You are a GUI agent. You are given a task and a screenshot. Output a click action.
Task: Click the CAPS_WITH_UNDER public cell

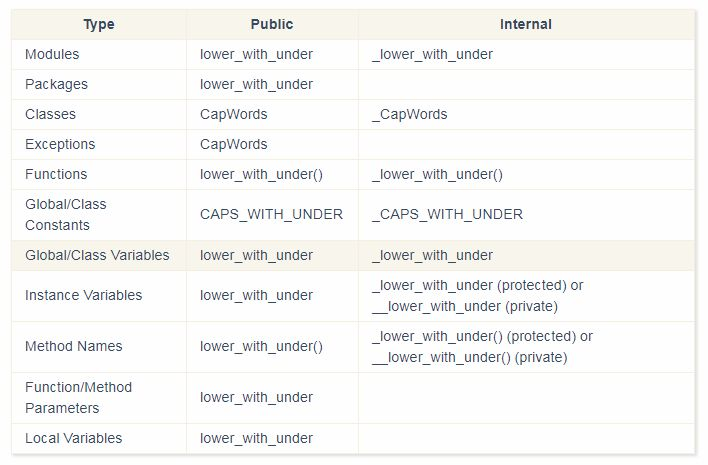(x=271, y=214)
